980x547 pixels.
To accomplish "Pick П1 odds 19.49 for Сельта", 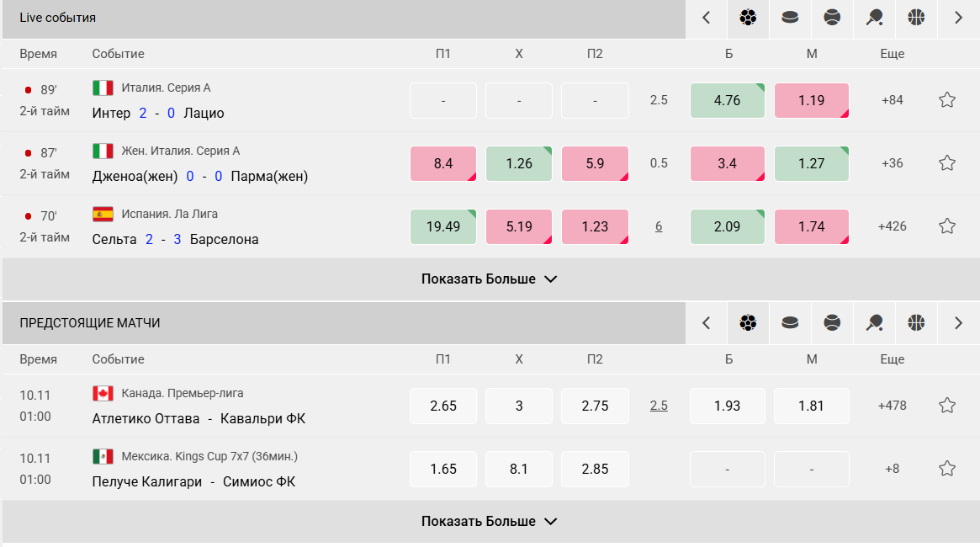I will [443, 226].
